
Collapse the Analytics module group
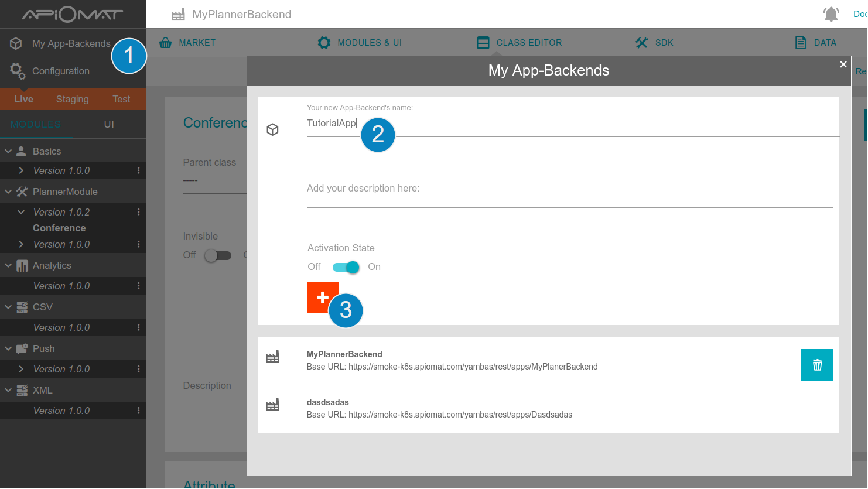tap(8, 265)
